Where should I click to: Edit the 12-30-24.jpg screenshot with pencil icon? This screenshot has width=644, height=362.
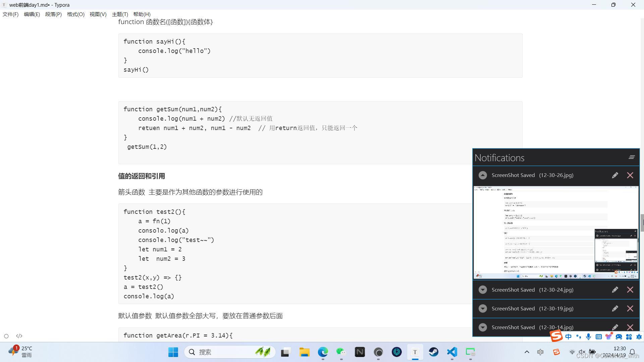coord(615,290)
